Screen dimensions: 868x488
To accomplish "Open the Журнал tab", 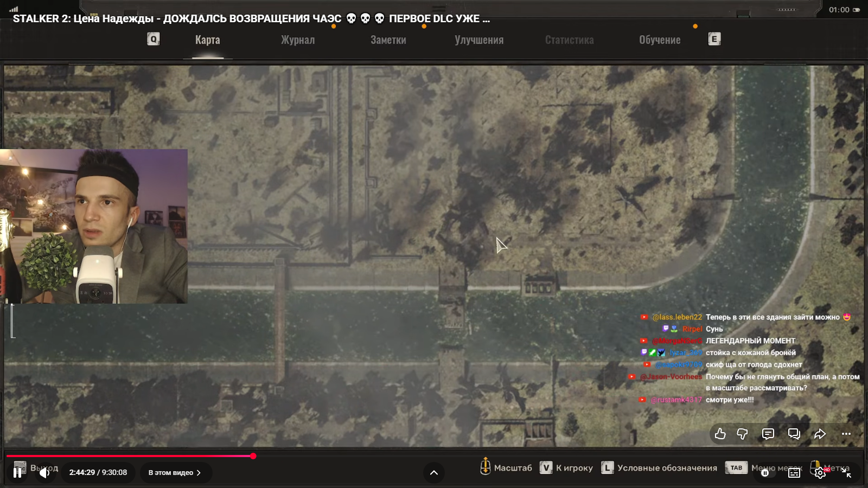I will [x=298, y=40].
